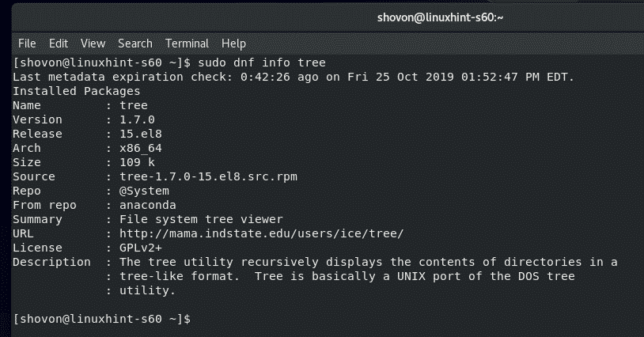Click the architecture value x86_64

pos(139,148)
